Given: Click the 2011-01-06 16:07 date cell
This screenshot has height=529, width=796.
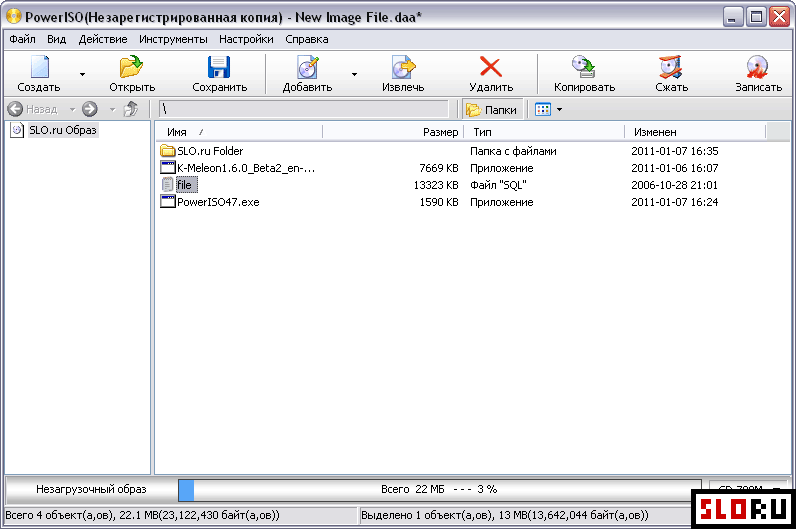Looking at the screenshot, I should tap(674, 168).
